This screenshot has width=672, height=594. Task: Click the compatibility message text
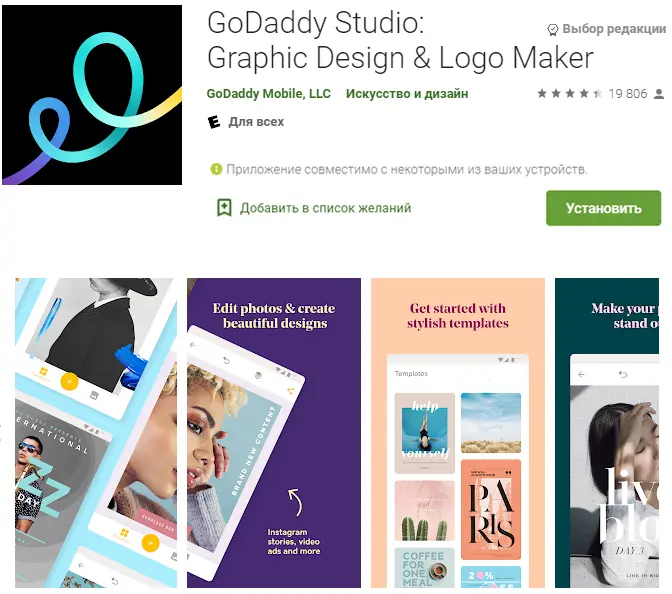[x=407, y=169]
